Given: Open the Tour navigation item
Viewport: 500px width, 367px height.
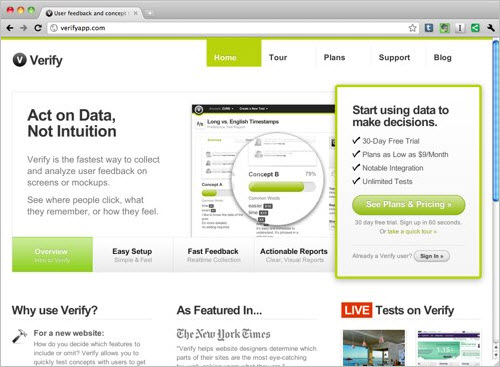Looking at the screenshot, I should pyautogui.click(x=278, y=57).
